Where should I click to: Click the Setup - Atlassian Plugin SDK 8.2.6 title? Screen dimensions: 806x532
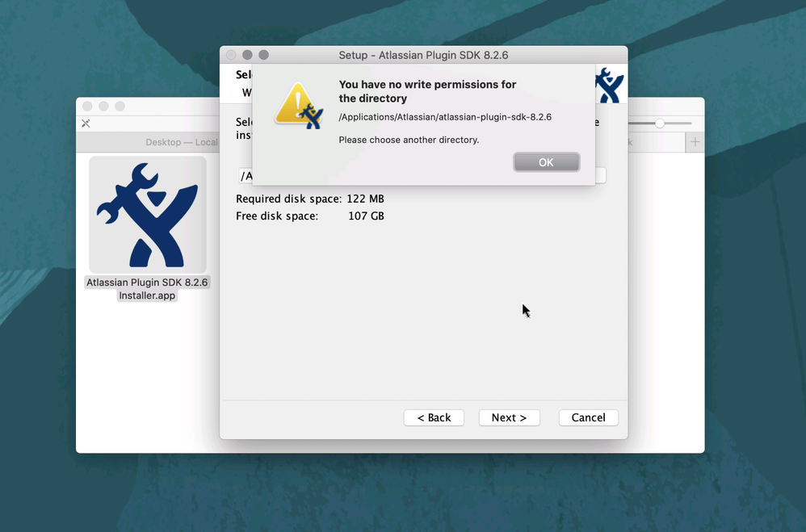[x=423, y=55]
